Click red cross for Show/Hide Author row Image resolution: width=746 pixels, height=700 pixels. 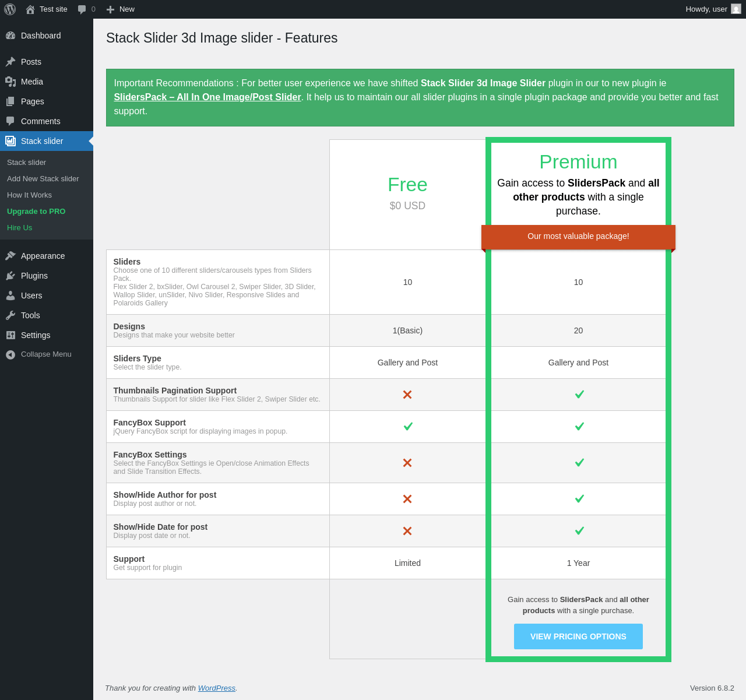(x=407, y=499)
